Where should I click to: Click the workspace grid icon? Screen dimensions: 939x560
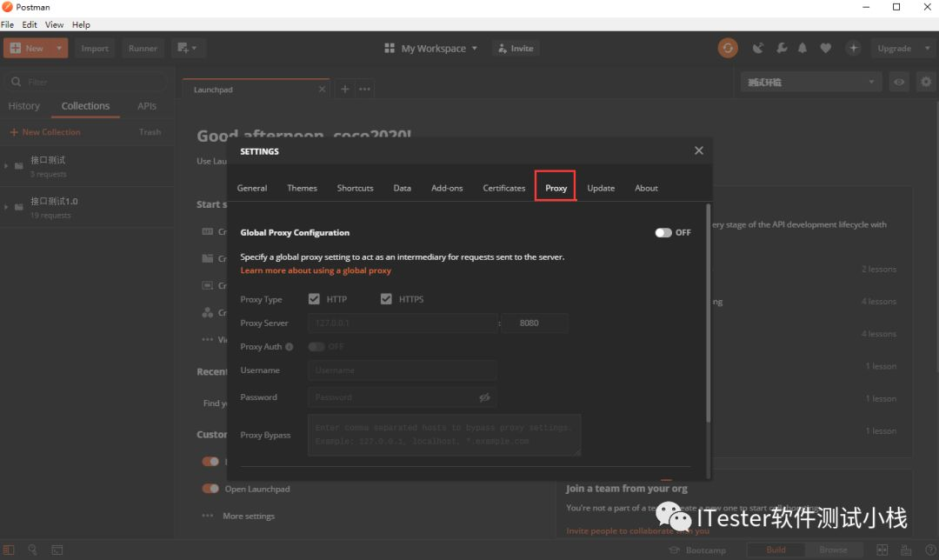point(390,48)
